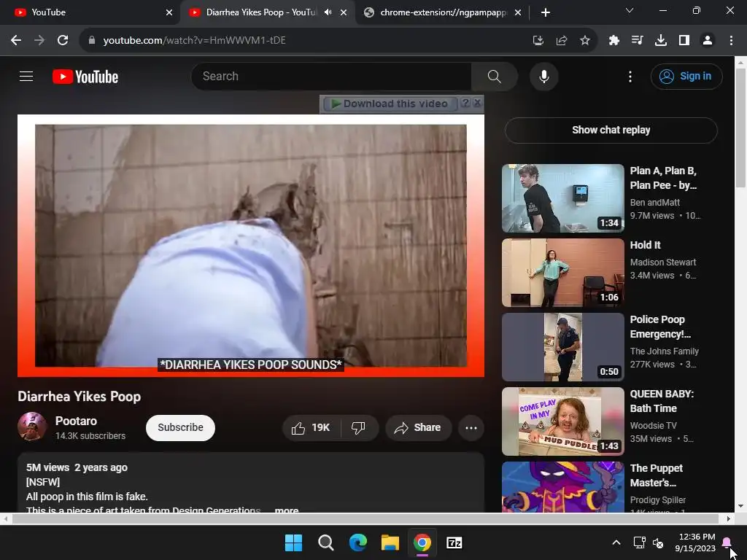This screenshot has width=747, height=560.
Task: Like the video with thumbs up
Action: 311,427
